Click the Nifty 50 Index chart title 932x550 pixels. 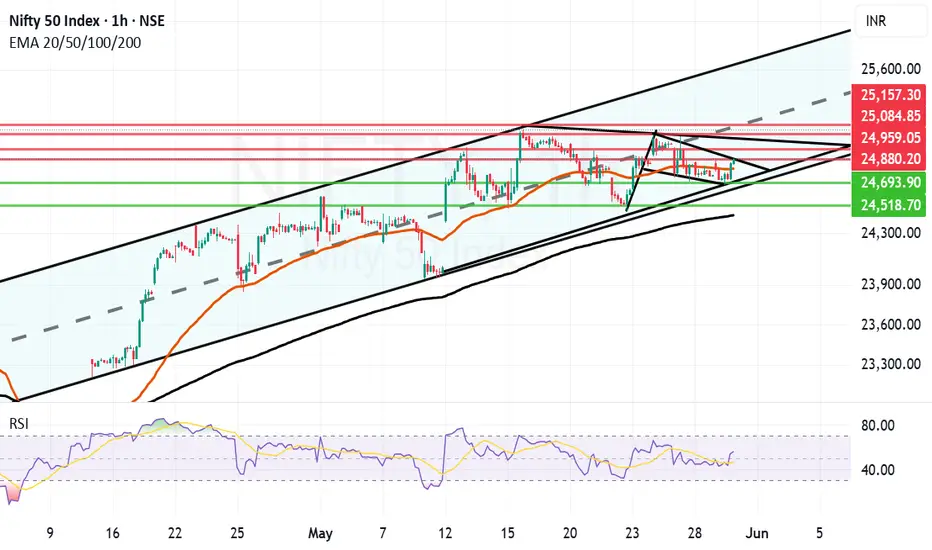coord(87,21)
